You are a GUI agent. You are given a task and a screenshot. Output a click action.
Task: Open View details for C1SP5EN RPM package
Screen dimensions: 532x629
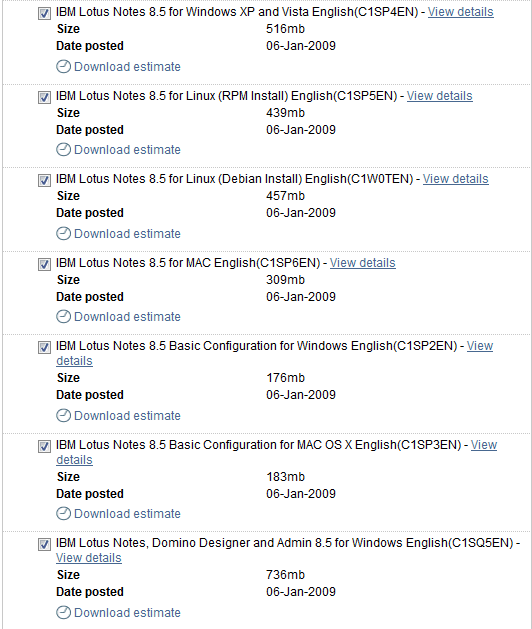(x=440, y=96)
